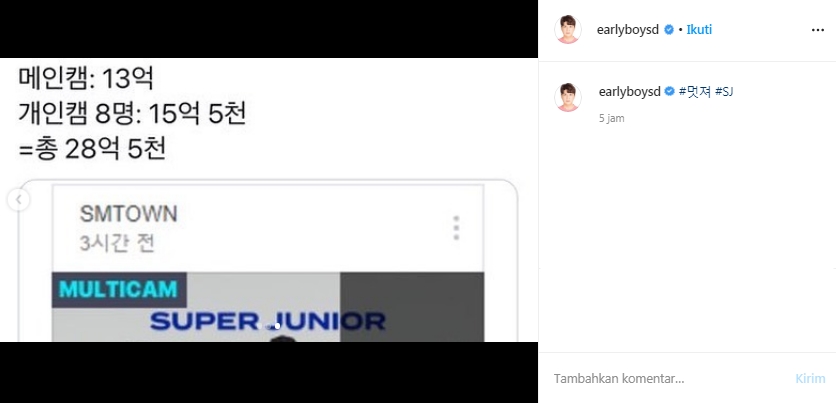Click the 메인캠: 13억 text line

(86, 78)
